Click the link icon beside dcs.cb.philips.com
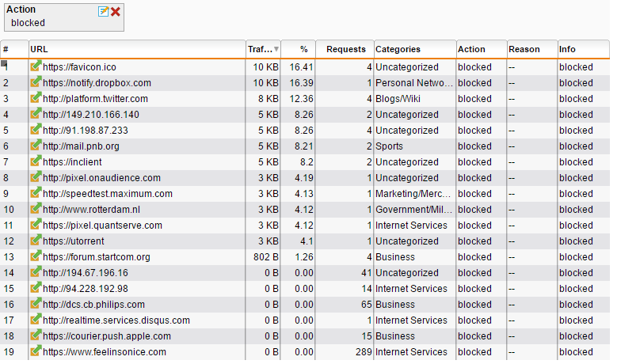Screen dimensions: 617x364 point(36,303)
